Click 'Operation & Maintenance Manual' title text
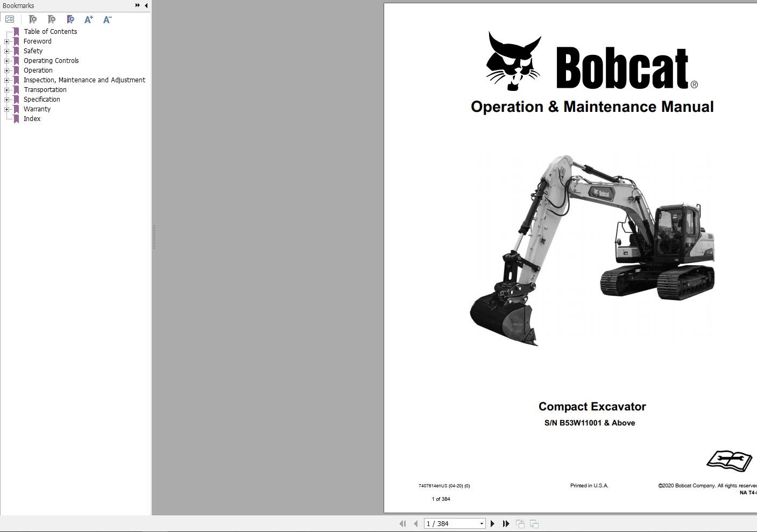 [x=592, y=107]
